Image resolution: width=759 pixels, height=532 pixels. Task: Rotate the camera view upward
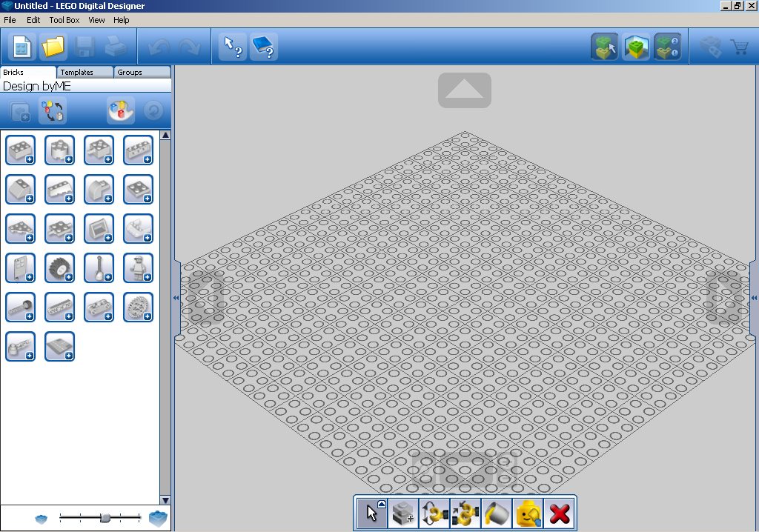point(464,90)
